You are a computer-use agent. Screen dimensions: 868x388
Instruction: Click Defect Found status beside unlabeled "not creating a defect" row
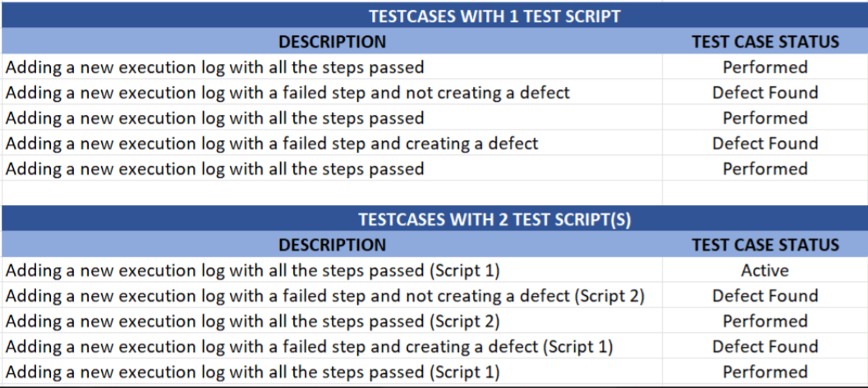pos(765,93)
